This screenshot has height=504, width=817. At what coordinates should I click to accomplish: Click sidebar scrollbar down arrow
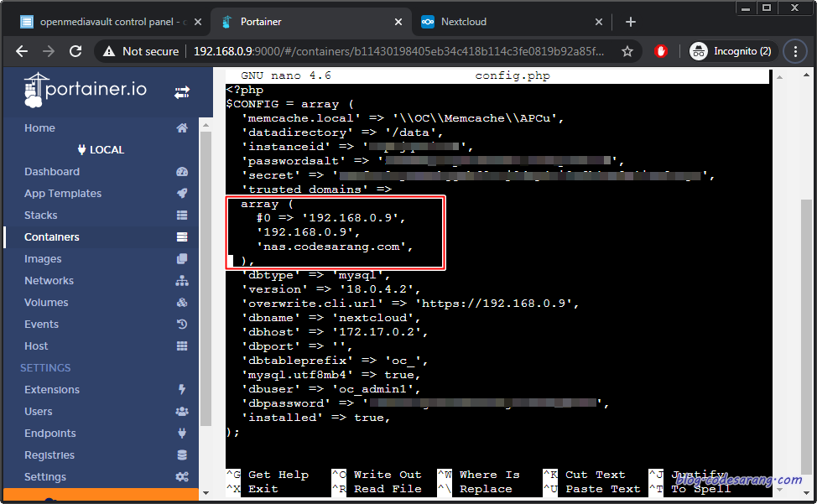206,492
